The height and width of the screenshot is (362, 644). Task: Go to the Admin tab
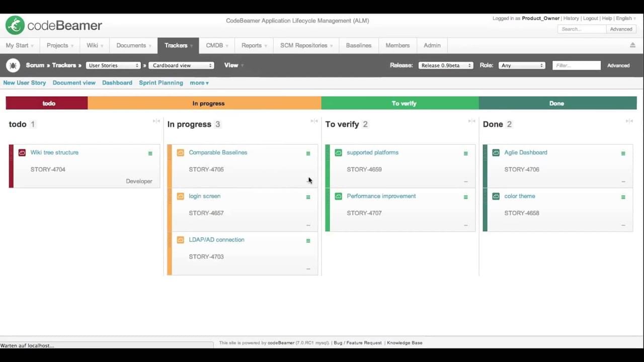[432, 45]
